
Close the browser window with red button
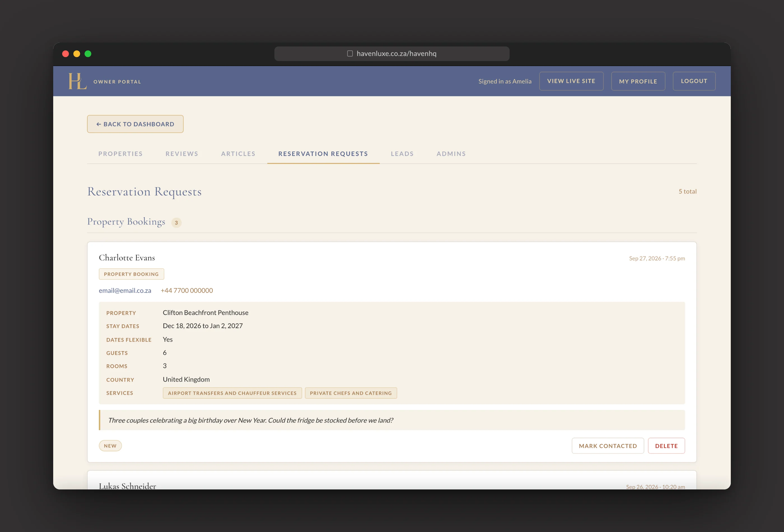[x=66, y=54]
